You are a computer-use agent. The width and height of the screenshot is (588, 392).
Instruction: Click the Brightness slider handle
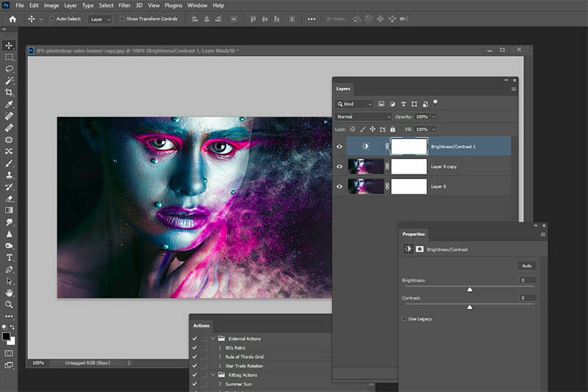[x=470, y=289]
